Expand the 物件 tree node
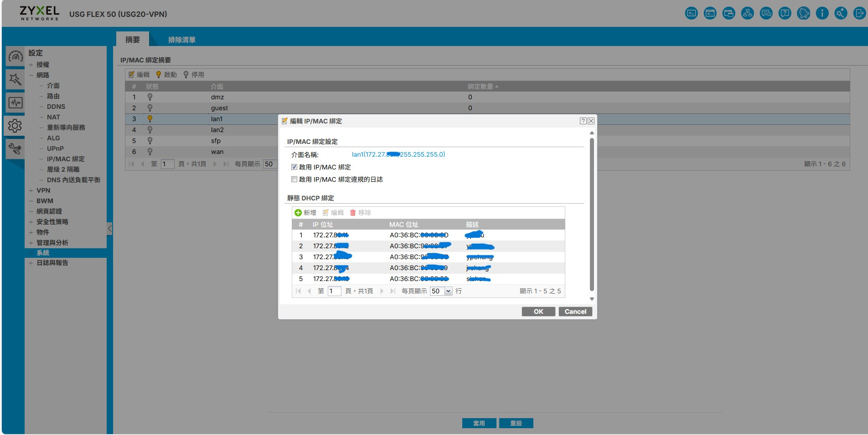The height and width of the screenshot is (435, 868). (x=31, y=232)
